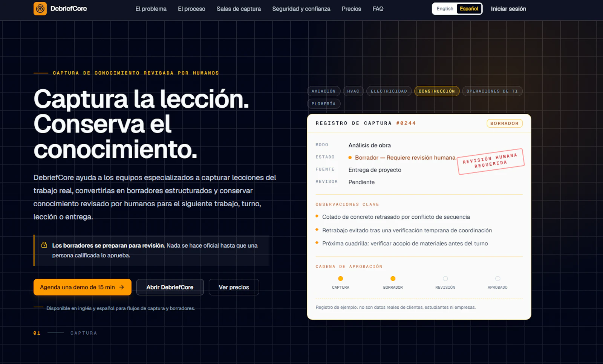Image resolution: width=603 pixels, height=364 pixels.
Task: Click the Ver precios button
Action: (234, 287)
